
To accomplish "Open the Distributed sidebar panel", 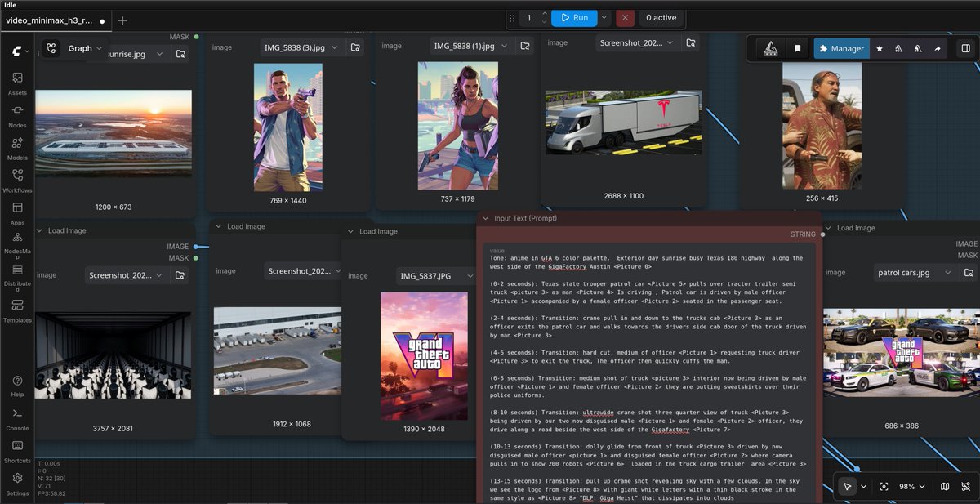I will click(17, 278).
